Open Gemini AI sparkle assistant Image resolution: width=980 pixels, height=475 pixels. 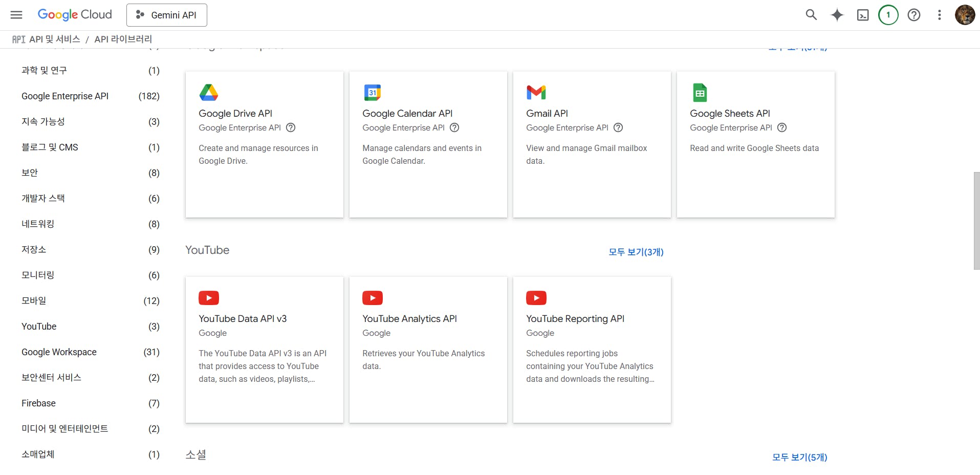click(837, 15)
